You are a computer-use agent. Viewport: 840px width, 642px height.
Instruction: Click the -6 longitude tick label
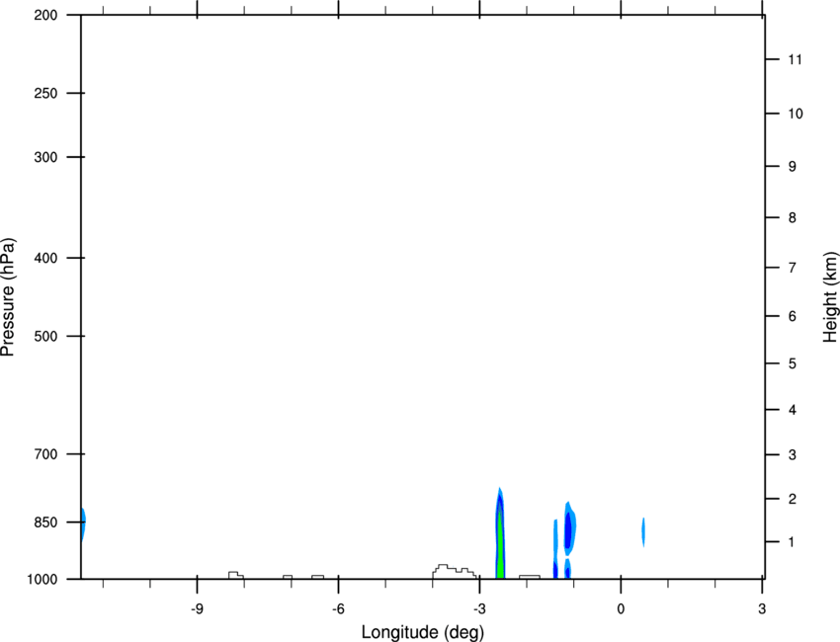point(338,608)
